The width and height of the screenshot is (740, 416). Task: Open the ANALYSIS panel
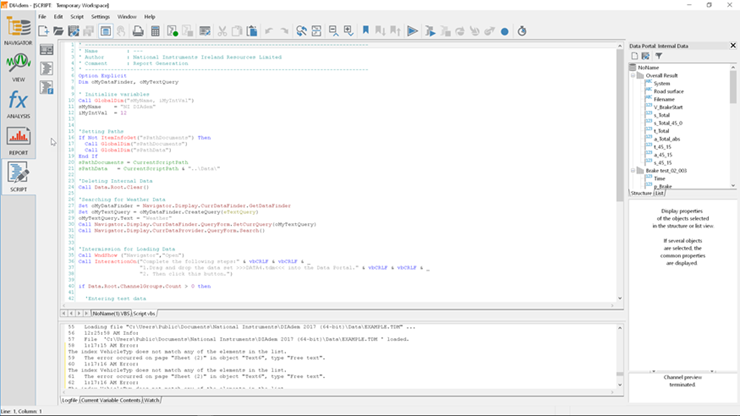click(18, 103)
